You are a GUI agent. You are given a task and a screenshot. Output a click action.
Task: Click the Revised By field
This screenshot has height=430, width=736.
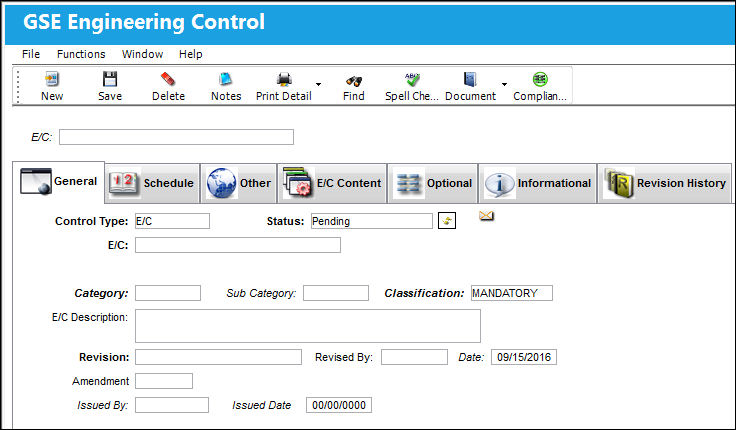point(414,357)
